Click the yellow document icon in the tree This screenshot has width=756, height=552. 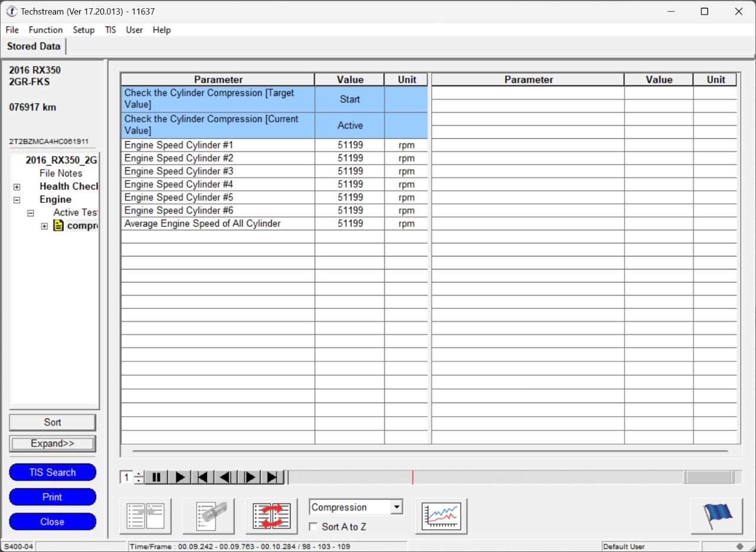tap(58, 226)
